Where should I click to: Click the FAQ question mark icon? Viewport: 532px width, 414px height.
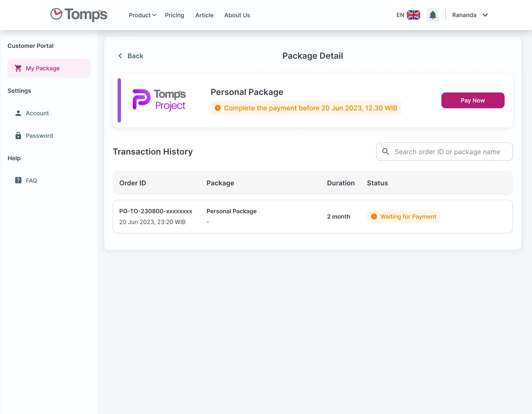pos(18,181)
